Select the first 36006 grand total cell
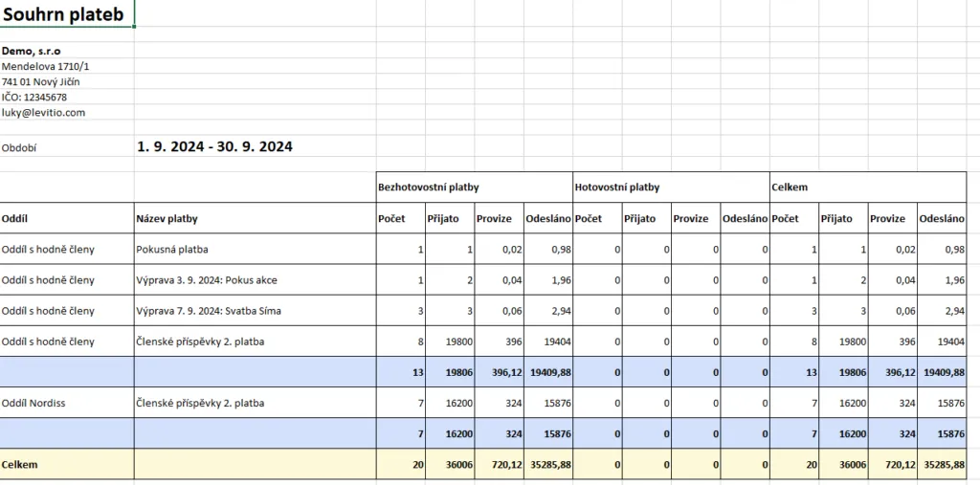This screenshot has width=980, height=485. [450, 464]
